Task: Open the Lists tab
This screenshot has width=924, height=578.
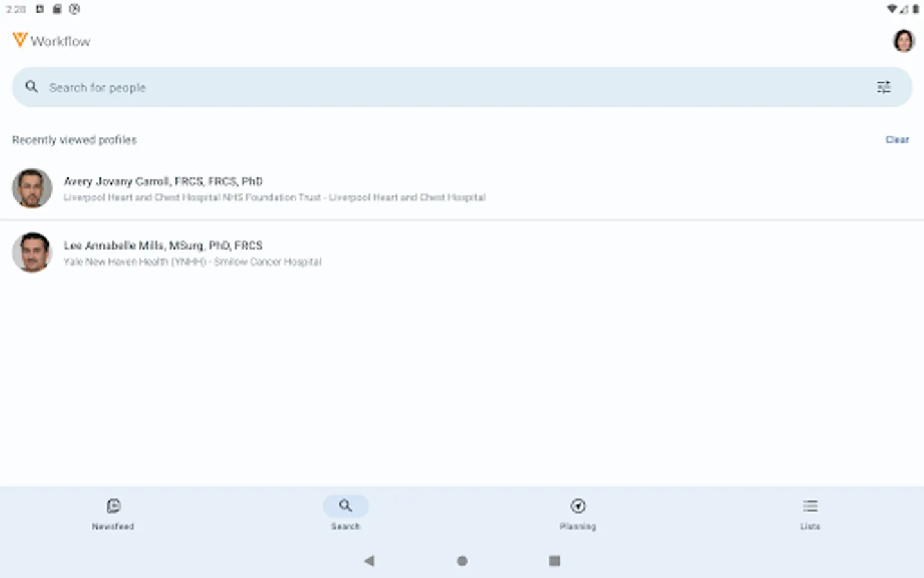Action: pos(810,514)
